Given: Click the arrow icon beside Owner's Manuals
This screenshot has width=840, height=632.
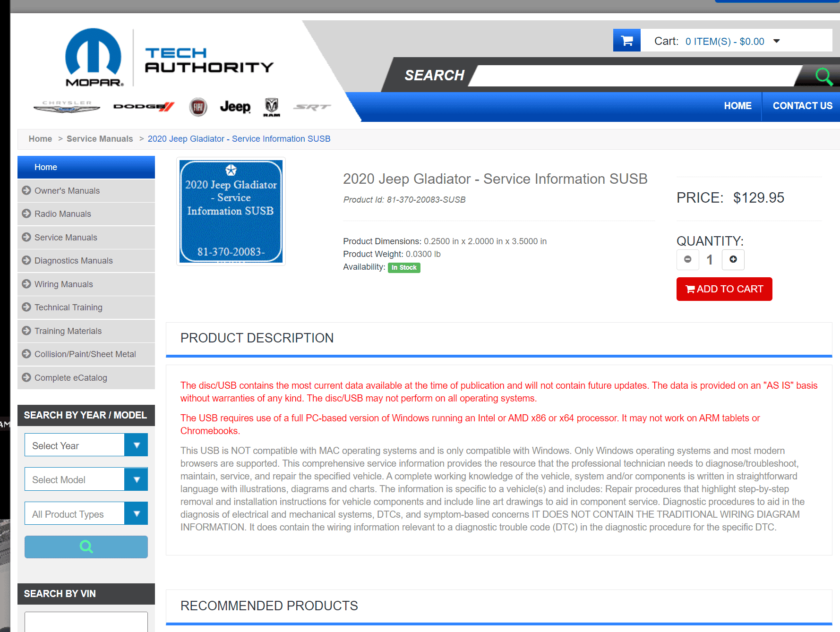Looking at the screenshot, I should click(x=26, y=190).
